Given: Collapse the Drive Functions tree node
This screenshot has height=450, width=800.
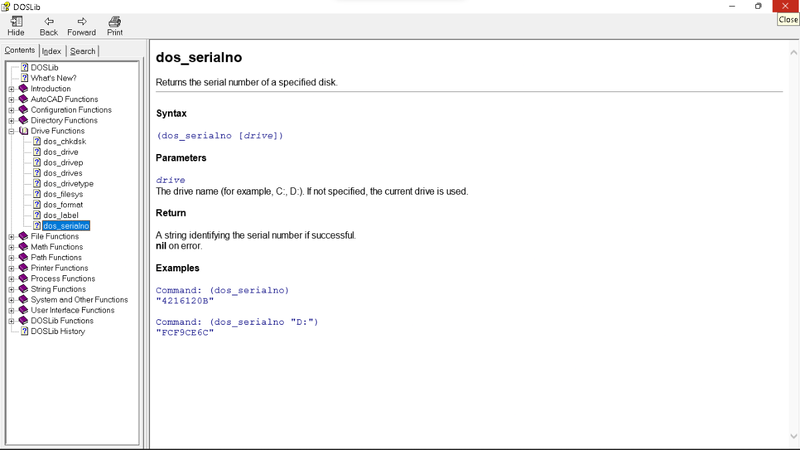Looking at the screenshot, I should [11, 131].
